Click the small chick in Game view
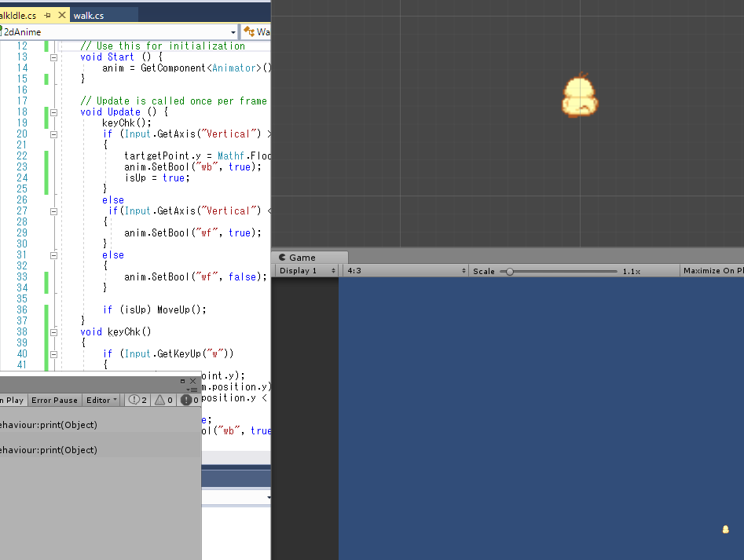The image size is (744, 560). 725,529
